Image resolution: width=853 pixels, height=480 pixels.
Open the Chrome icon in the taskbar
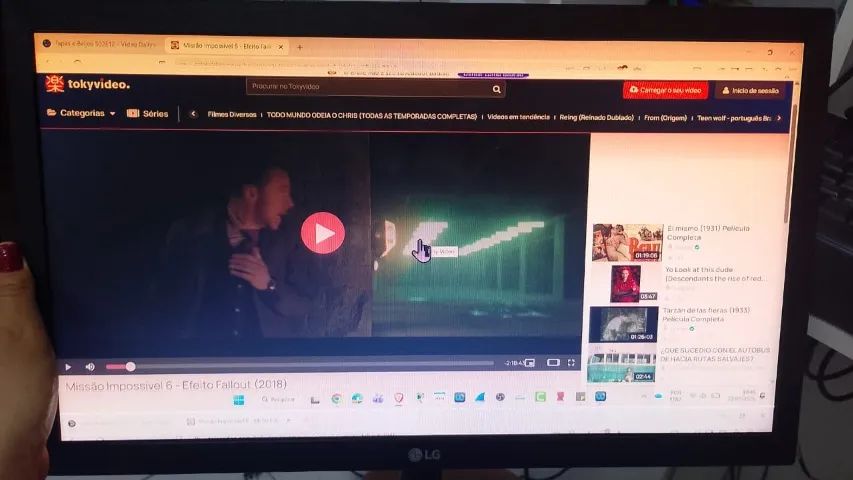point(336,399)
